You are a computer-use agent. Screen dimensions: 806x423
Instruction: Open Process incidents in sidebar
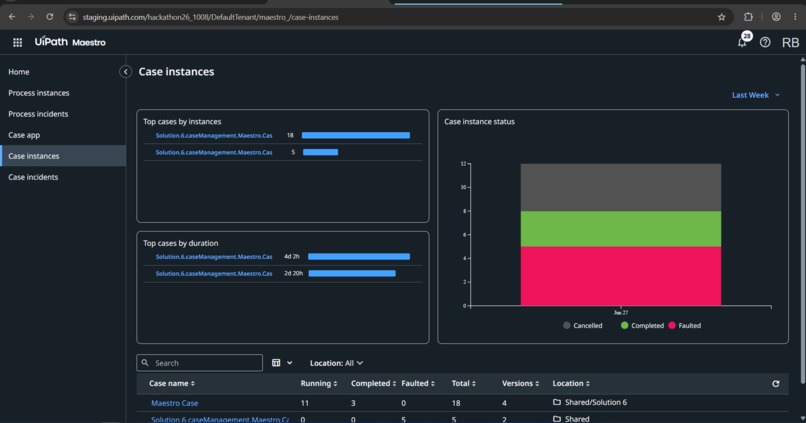(x=63, y=114)
